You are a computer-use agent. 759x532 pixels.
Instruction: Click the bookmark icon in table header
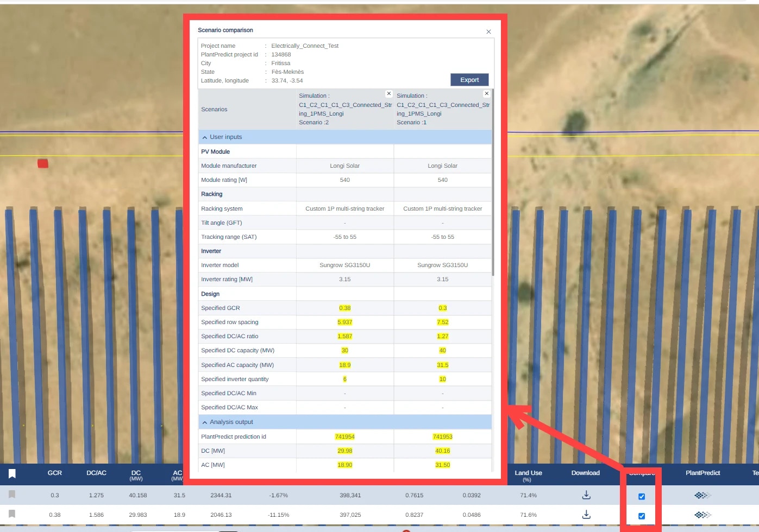click(x=12, y=474)
